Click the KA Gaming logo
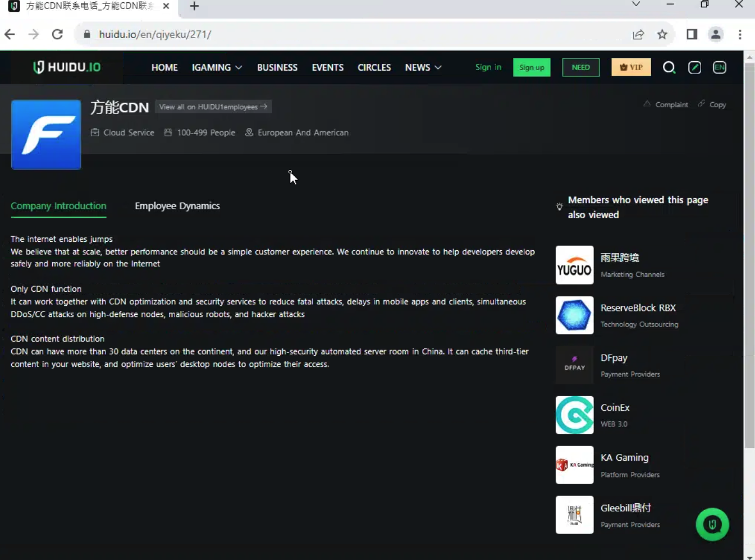 click(x=574, y=465)
